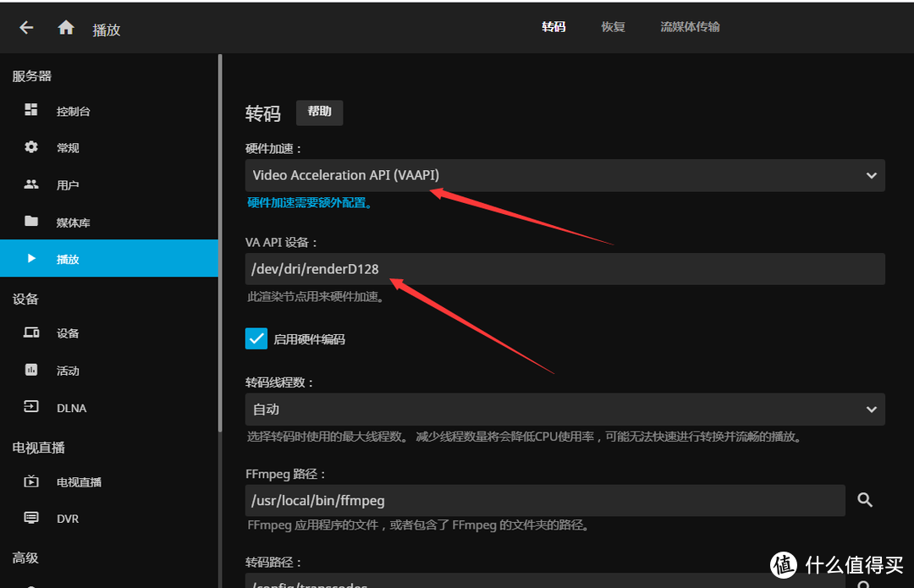914x588 pixels.
Task: Click the home icon in top bar
Action: 65,26
